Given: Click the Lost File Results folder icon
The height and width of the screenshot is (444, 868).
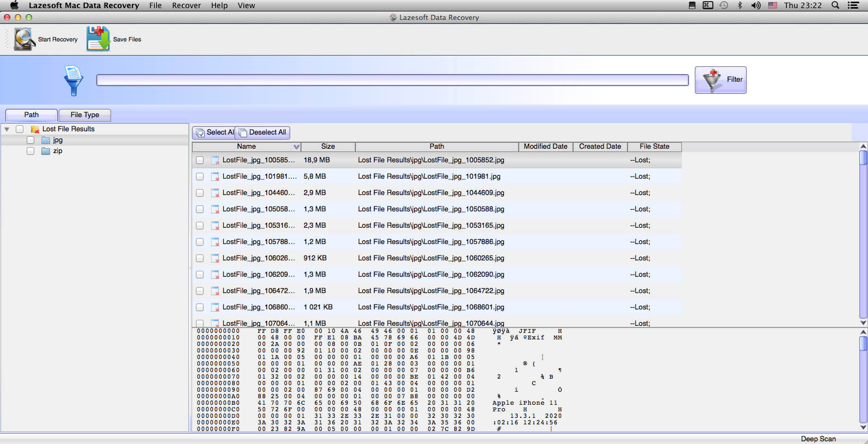Looking at the screenshot, I should tap(35, 129).
